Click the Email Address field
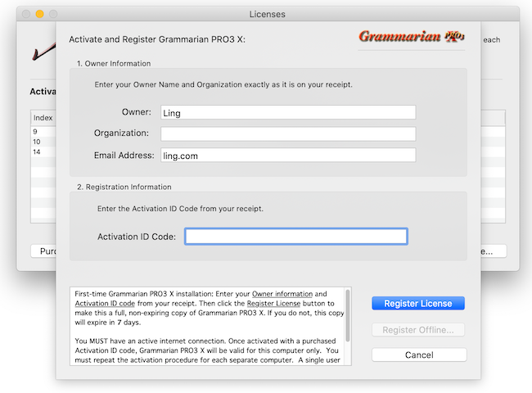The width and height of the screenshot is (532, 393). click(x=288, y=155)
